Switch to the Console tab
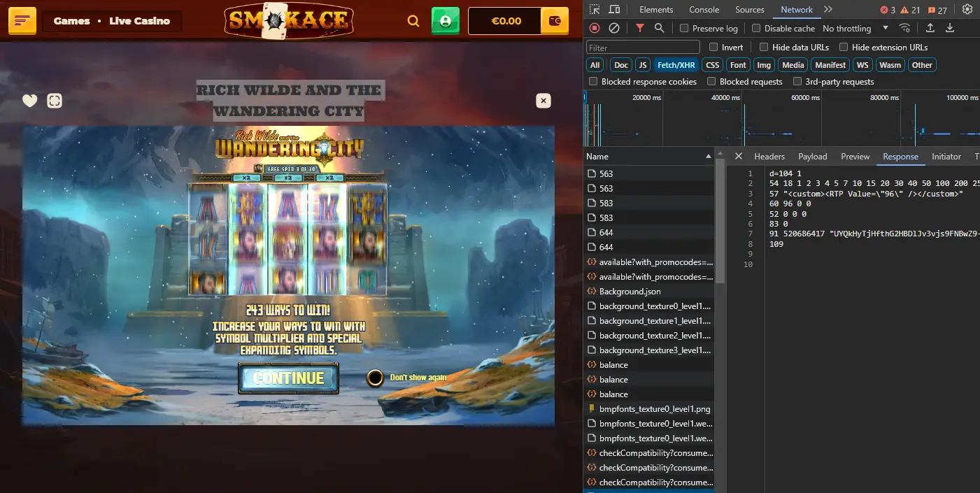 pyautogui.click(x=704, y=10)
